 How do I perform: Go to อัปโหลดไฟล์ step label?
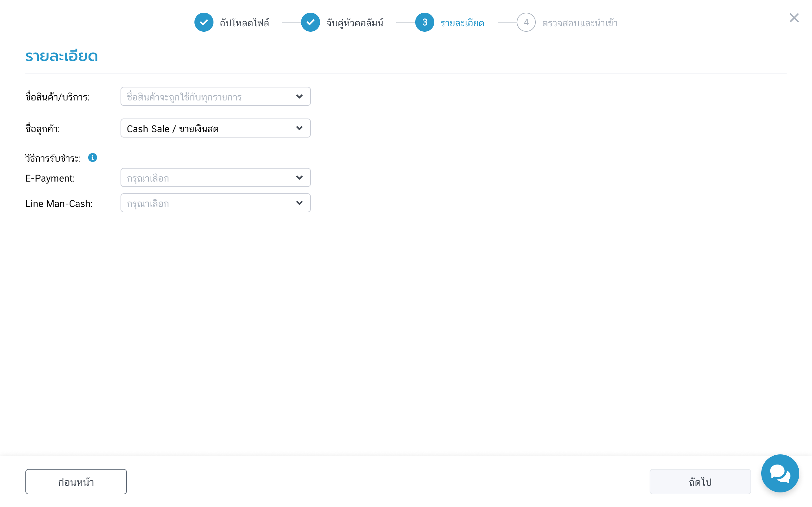click(x=244, y=23)
